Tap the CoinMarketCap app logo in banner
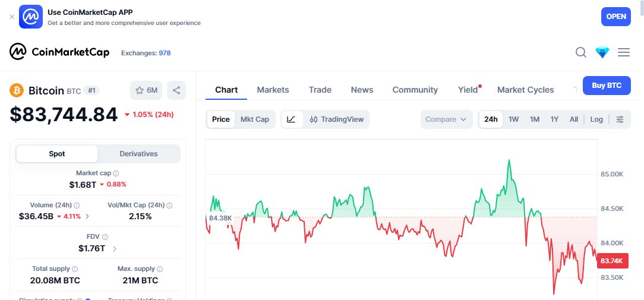The height and width of the screenshot is (300, 644). click(31, 17)
